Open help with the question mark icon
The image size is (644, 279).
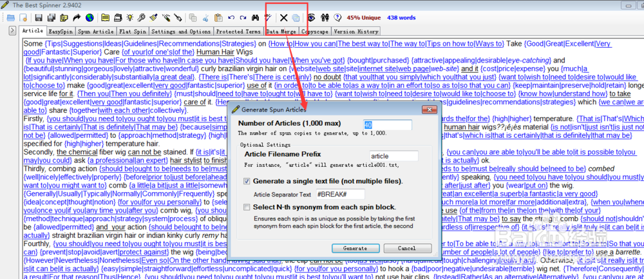click(x=337, y=17)
